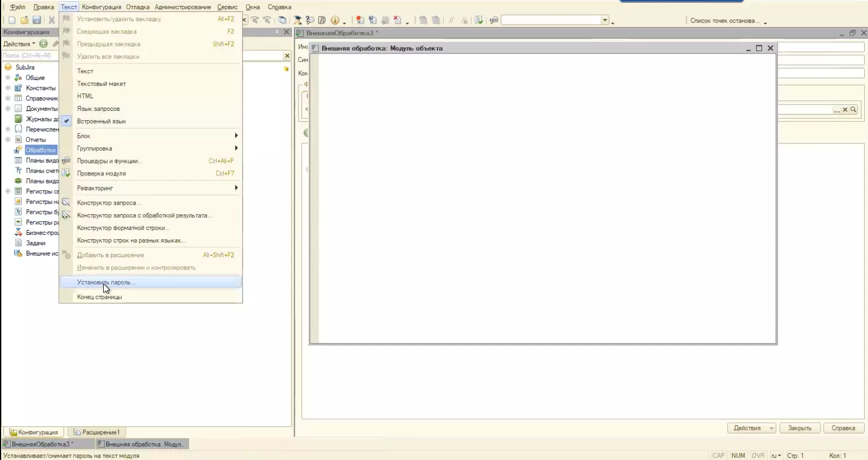The height and width of the screenshot is (460, 868).
Task: Open the toolbar search combo box dropdown
Action: coord(605,20)
